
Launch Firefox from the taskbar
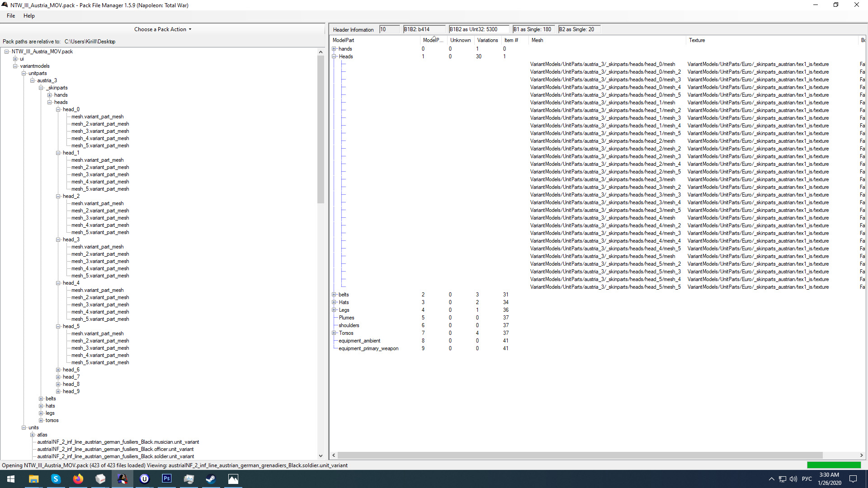coord(78,479)
